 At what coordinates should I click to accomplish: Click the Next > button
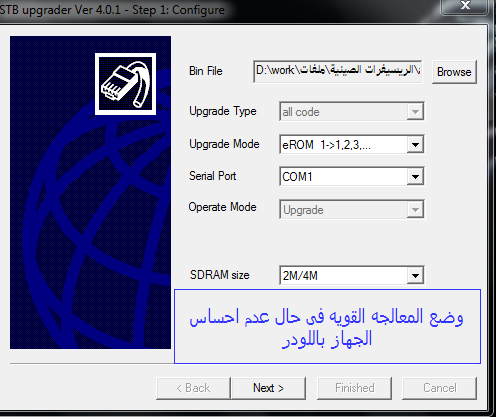tap(268, 388)
